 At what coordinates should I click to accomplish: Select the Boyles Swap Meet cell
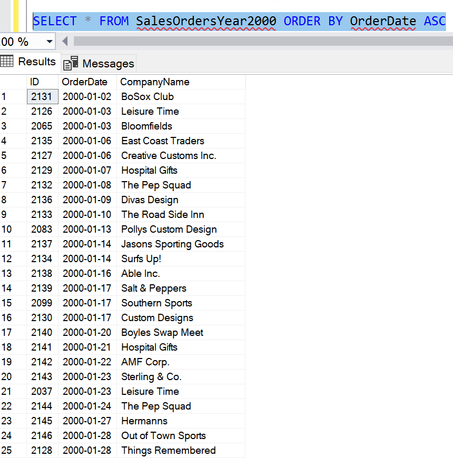(181, 332)
